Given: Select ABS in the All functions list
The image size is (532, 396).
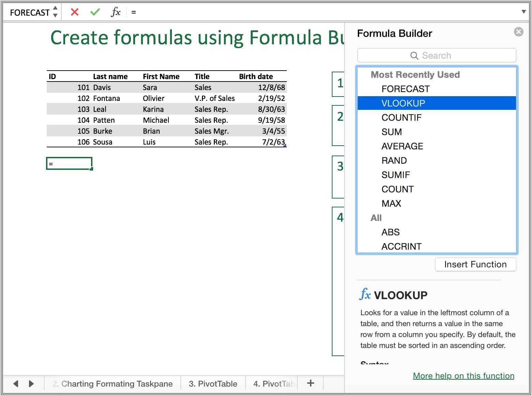Looking at the screenshot, I should [437, 232].
